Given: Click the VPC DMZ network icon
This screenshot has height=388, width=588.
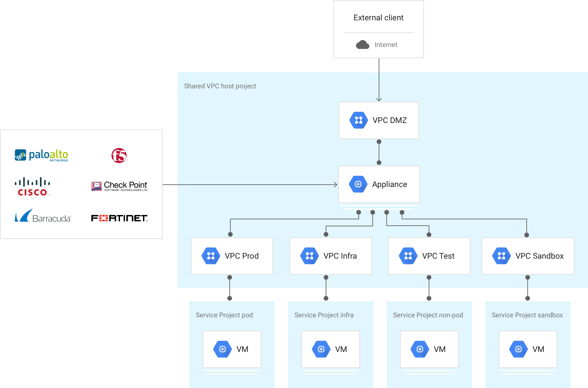Looking at the screenshot, I should 358,120.
